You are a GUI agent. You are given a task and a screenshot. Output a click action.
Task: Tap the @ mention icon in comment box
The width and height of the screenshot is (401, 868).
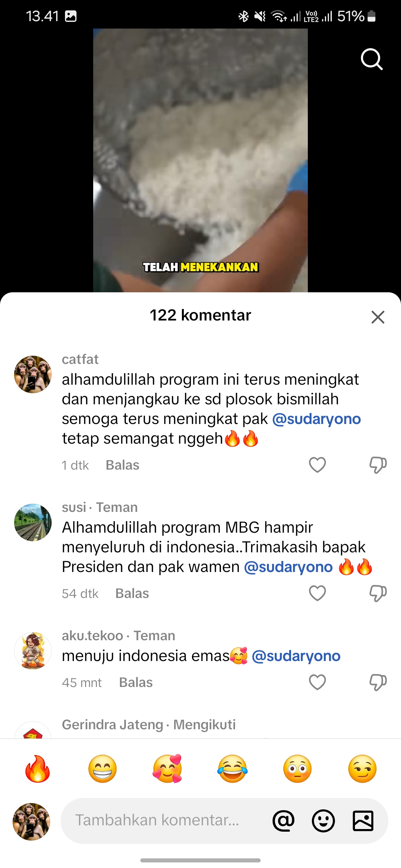point(283,821)
